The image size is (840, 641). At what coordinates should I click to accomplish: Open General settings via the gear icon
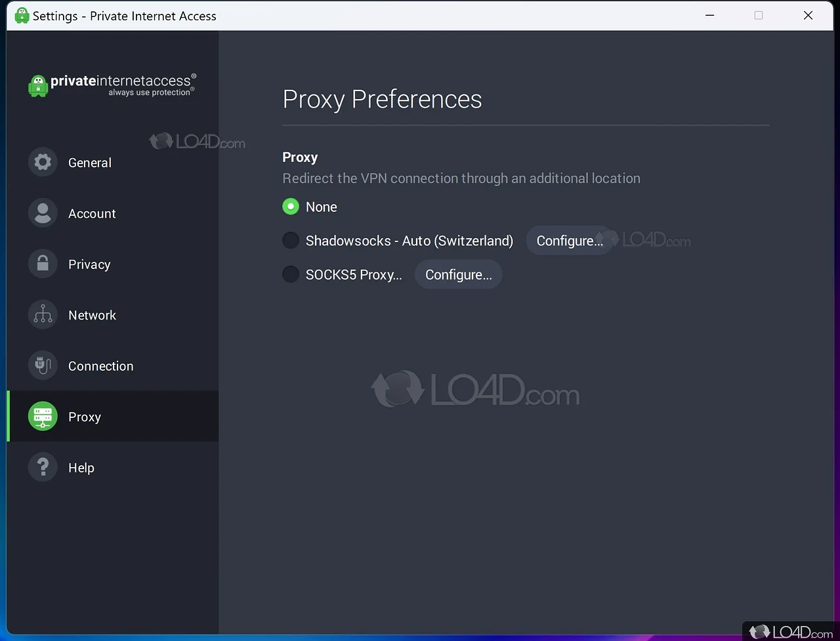click(43, 162)
